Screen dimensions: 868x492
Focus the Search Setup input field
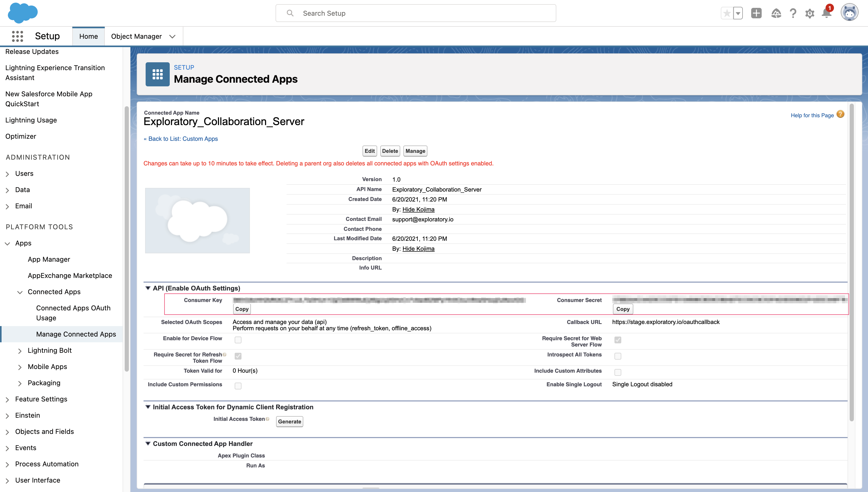(416, 13)
